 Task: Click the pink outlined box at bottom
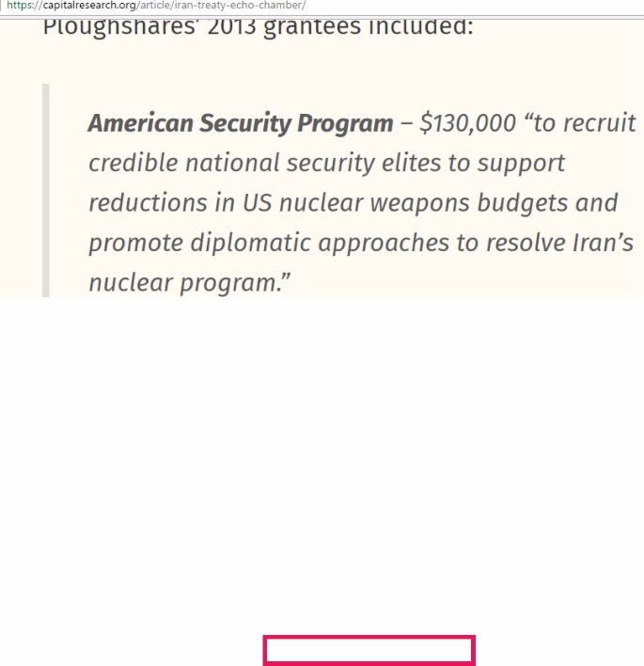pyautogui.click(x=369, y=650)
